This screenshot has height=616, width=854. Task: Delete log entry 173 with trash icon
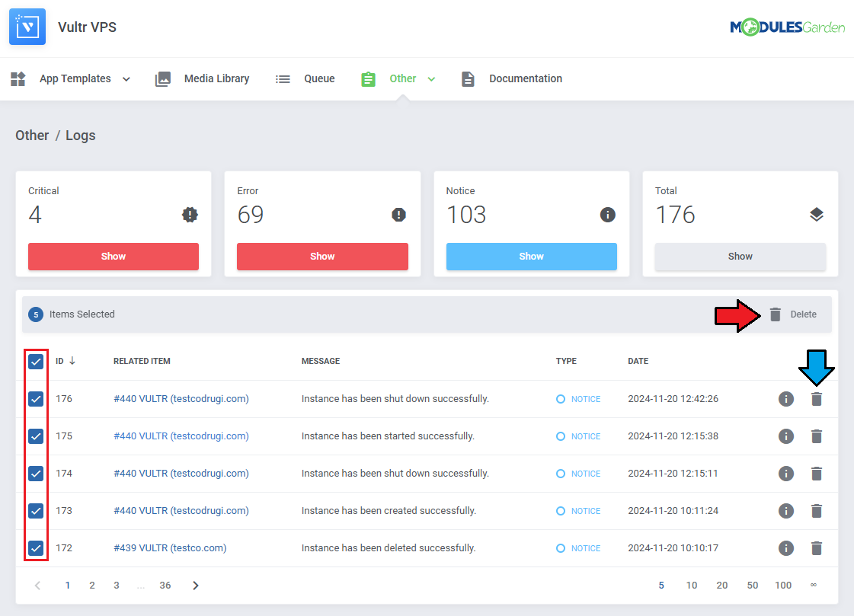[817, 510]
